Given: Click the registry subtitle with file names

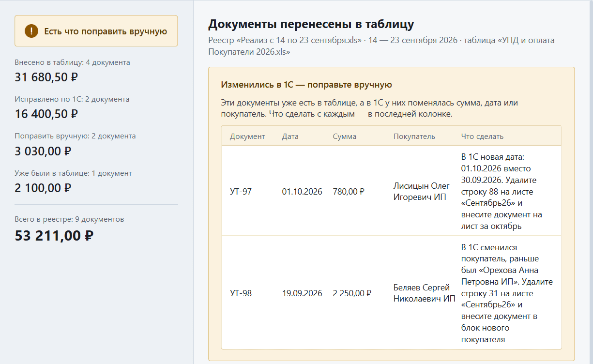Looking at the screenshot, I should coord(381,46).
